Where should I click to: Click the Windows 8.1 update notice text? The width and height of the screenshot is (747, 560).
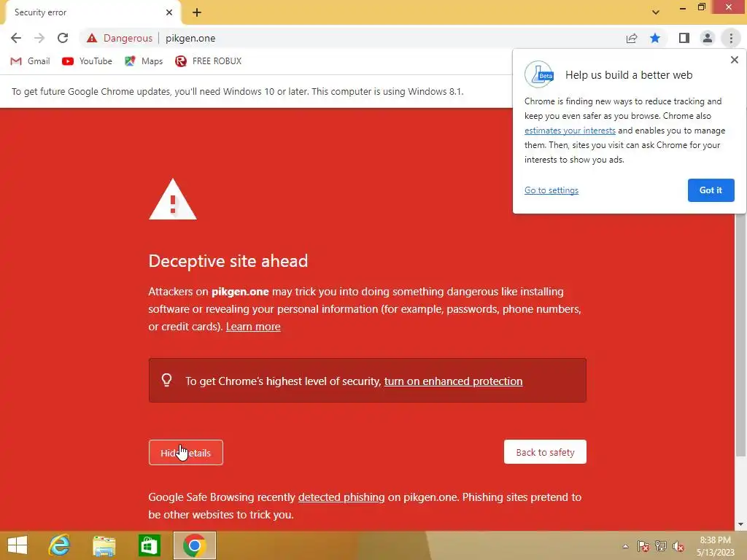point(237,91)
